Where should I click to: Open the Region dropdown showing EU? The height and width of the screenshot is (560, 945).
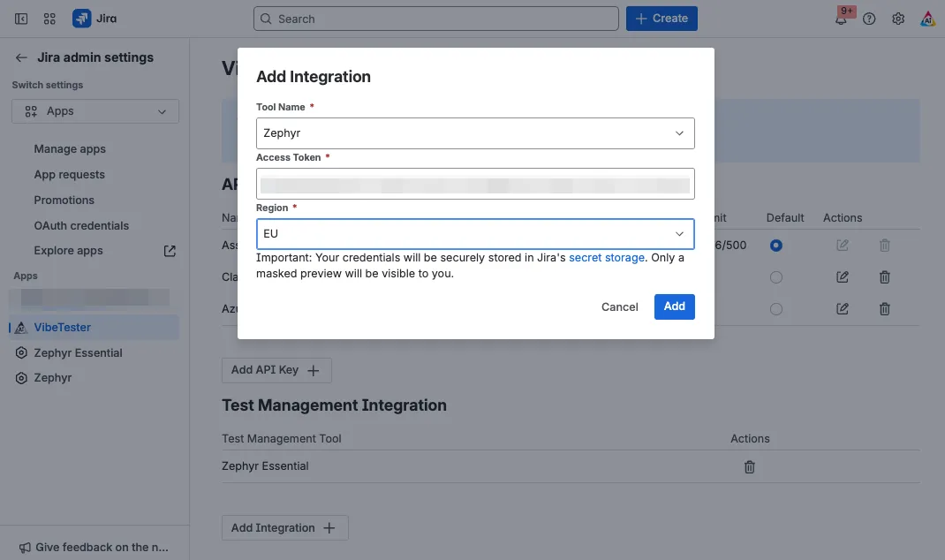(475, 234)
